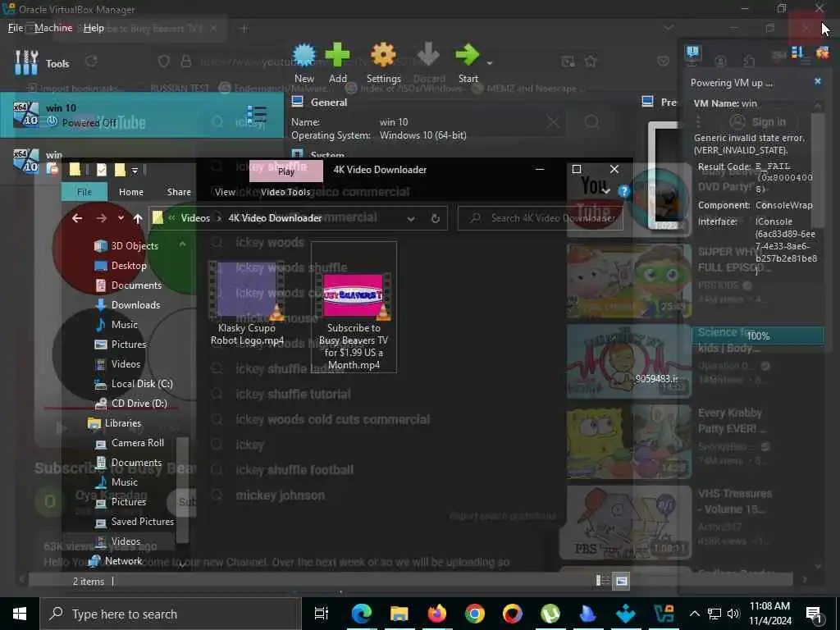Open uTorrent from taskbar
Viewport: 840px width, 630px height.
pyautogui.click(x=550, y=614)
